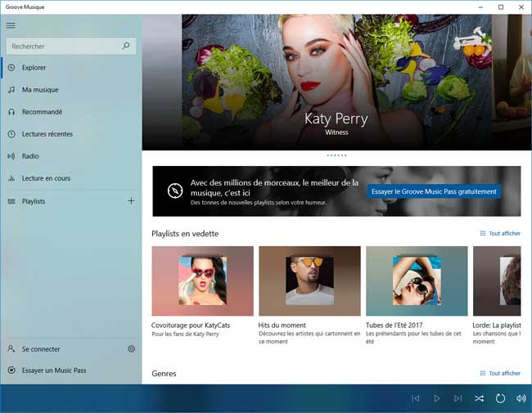Screen dimensions: 532x413
Task: Show Lecture en cours
Action: (70, 178)
